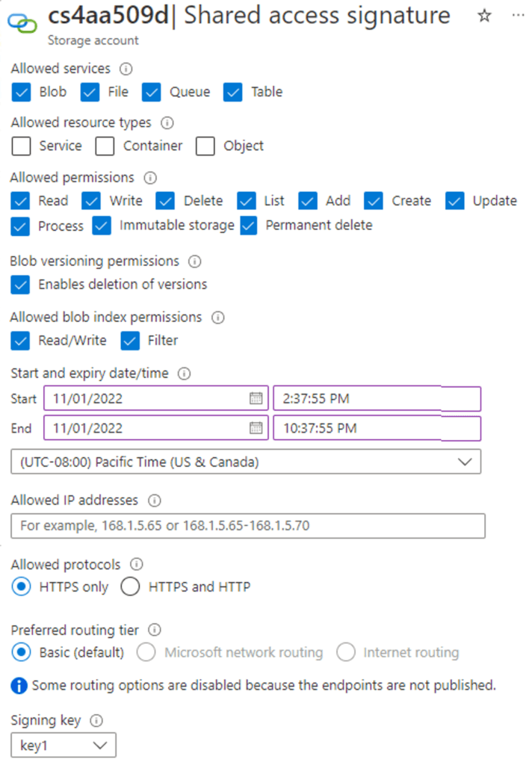Viewport: 532px width, 765px height.
Task: Click the End time field 10:37:55 PM
Action: click(377, 428)
